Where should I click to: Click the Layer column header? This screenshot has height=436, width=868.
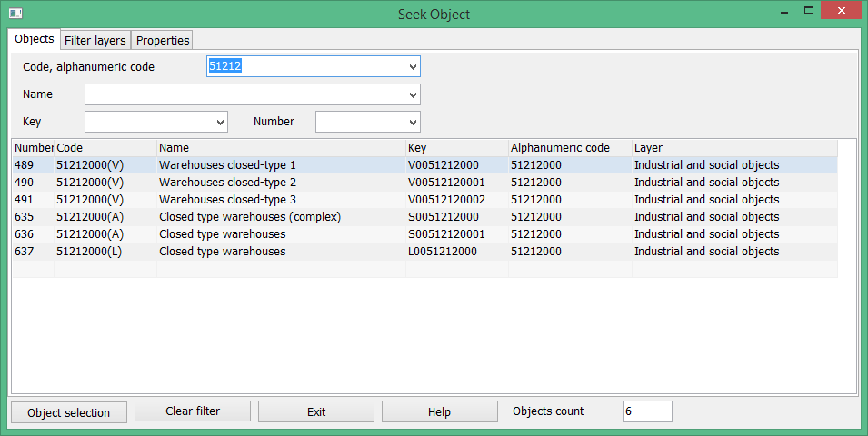point(733,147)
